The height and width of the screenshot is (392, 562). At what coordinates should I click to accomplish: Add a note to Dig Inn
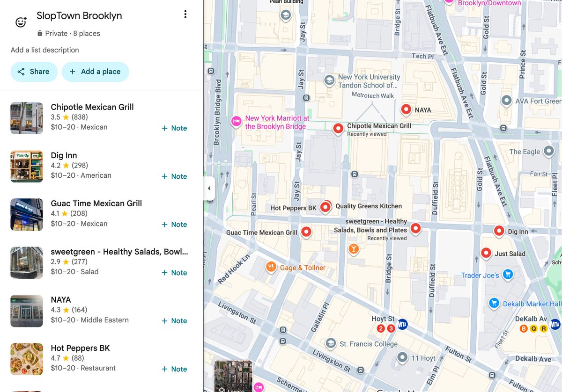point(174,176)
